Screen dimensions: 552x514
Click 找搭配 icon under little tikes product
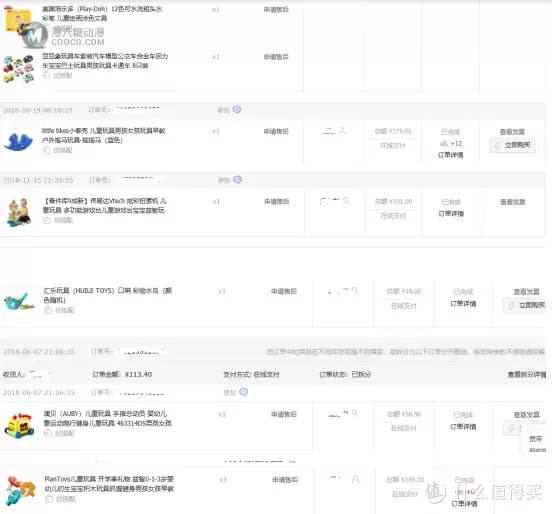pyautogui.click(x=46, y=150)
